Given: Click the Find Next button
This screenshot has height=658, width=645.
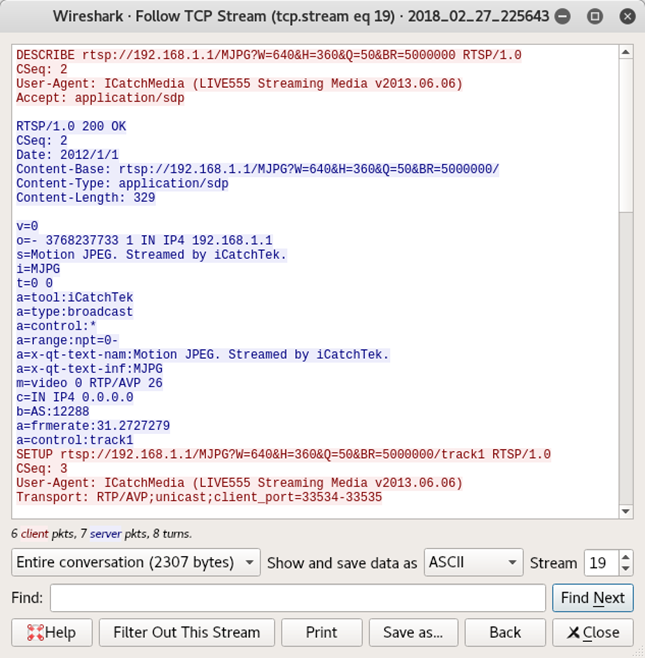Looking at the screenshot, I should (x=592, y=598).
